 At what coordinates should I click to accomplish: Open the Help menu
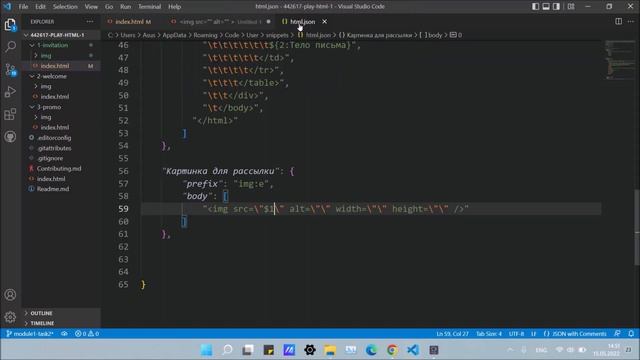click(x=174, y=7)
